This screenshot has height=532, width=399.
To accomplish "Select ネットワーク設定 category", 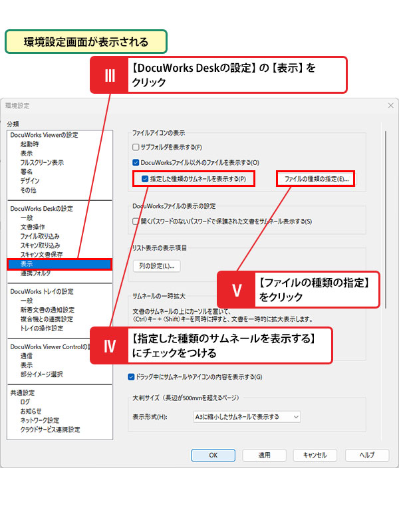I will click(x=40, y=420).
